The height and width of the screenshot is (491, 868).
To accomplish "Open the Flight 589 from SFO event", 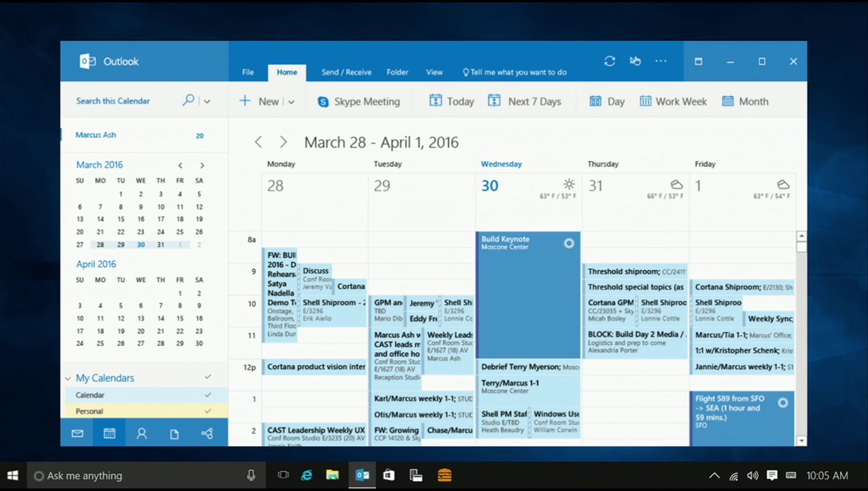I will pos(742,418).
